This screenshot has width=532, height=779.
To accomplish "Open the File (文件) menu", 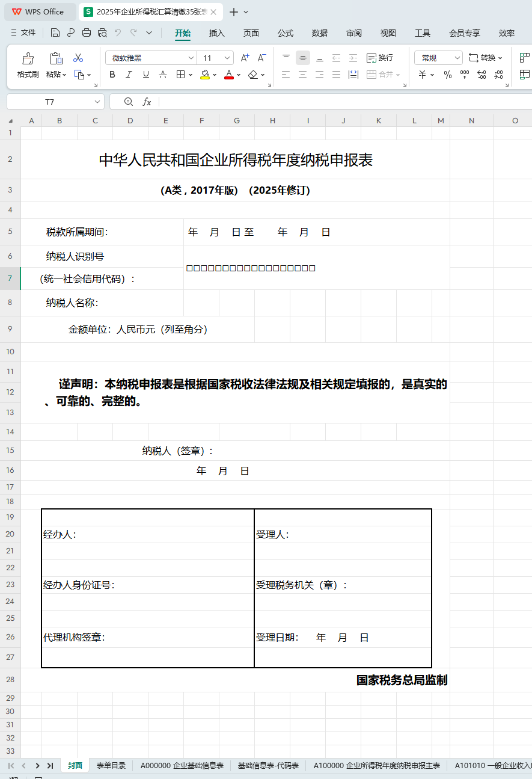I will pos(23,33).
